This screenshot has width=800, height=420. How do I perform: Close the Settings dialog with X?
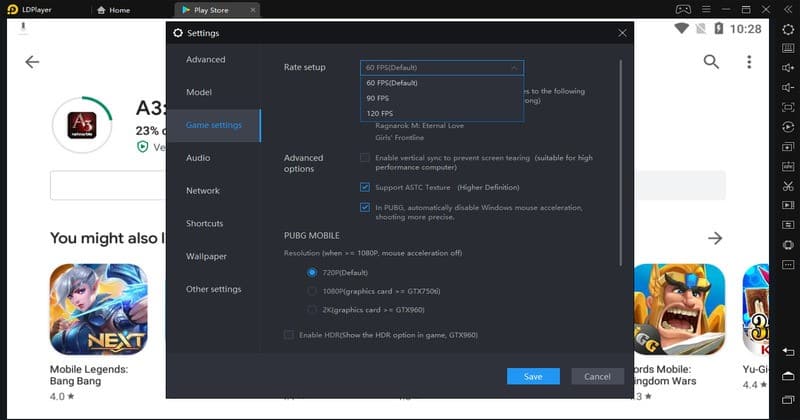pos(622,33)
